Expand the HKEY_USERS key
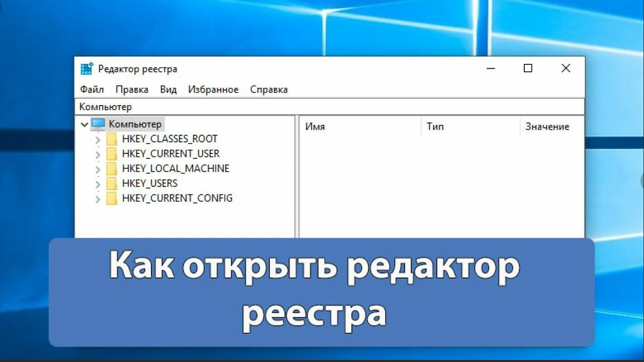644x362 pixels. click(x=98, y=184)
